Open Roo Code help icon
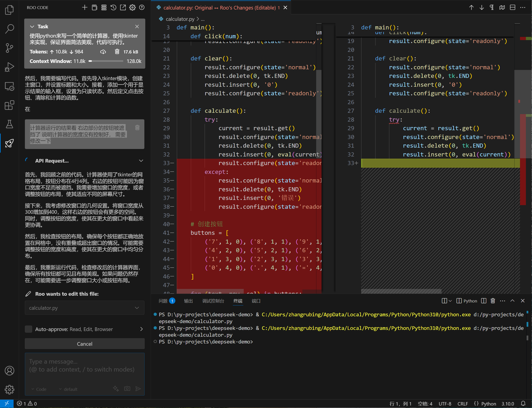This screenshot has width=532, height=408. (142, 7)
